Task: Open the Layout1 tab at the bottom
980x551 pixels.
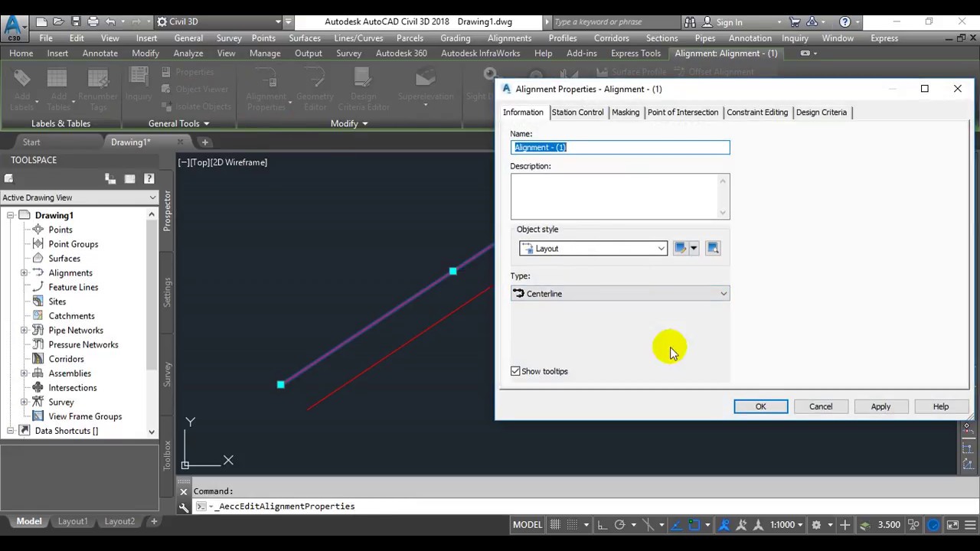Action: click(73, 521)
